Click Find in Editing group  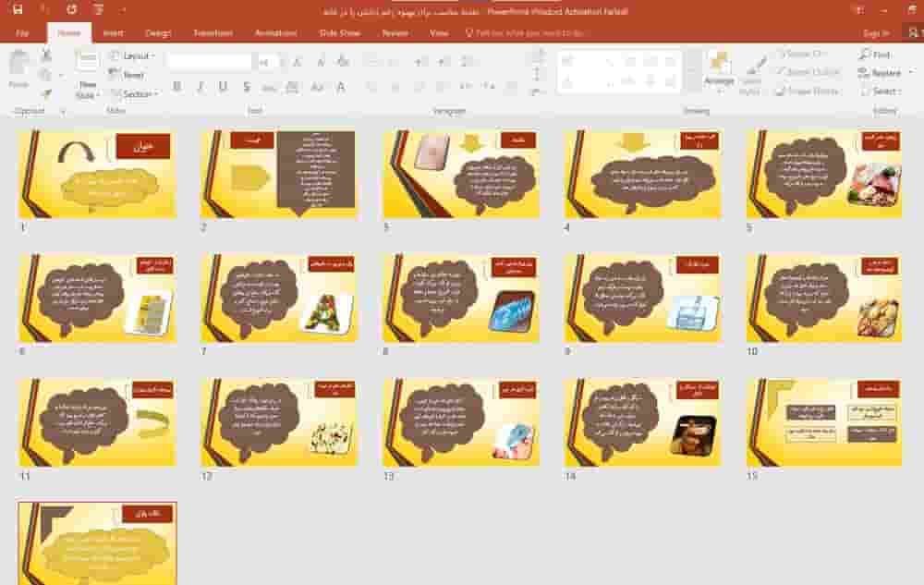click(875, 55)
